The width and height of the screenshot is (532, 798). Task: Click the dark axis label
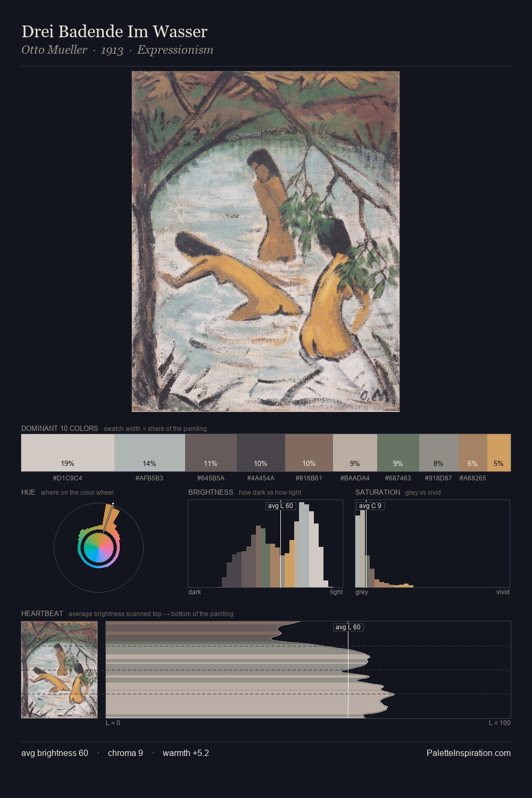195,592
